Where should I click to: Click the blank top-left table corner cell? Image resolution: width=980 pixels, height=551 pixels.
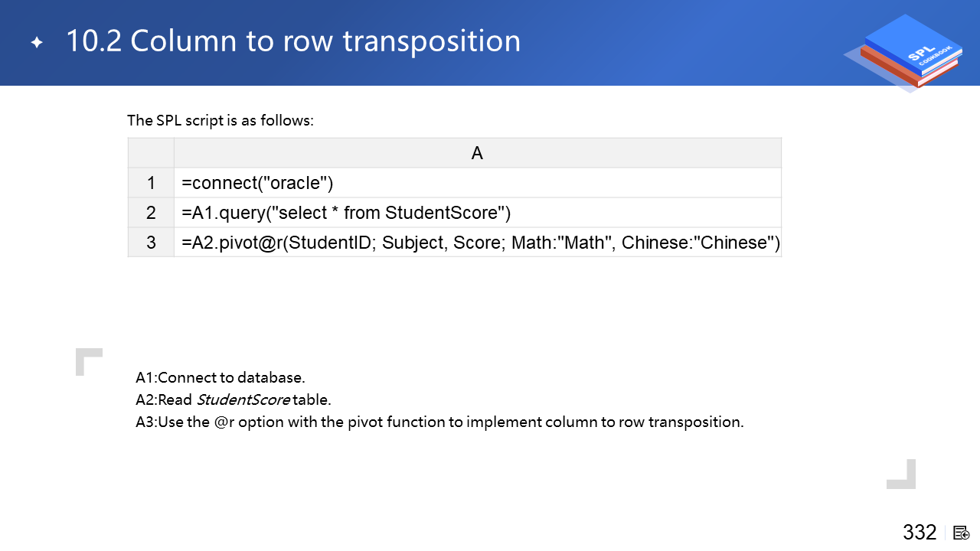(151, 153)
